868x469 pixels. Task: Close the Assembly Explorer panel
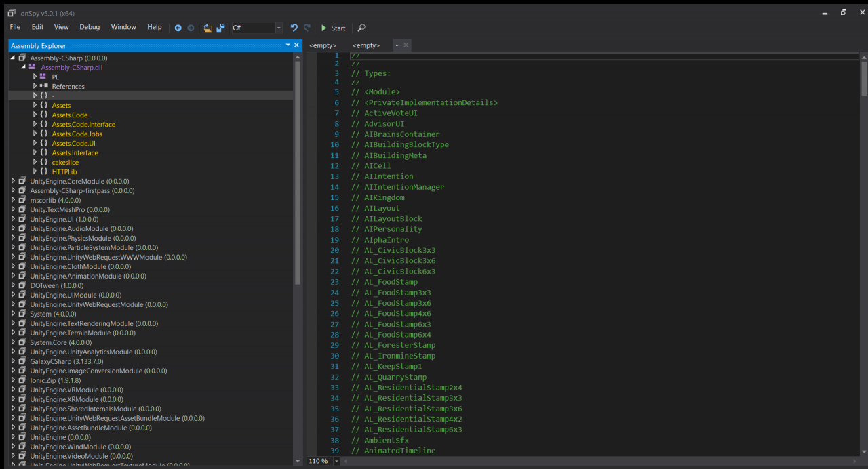tap(296, 45)
